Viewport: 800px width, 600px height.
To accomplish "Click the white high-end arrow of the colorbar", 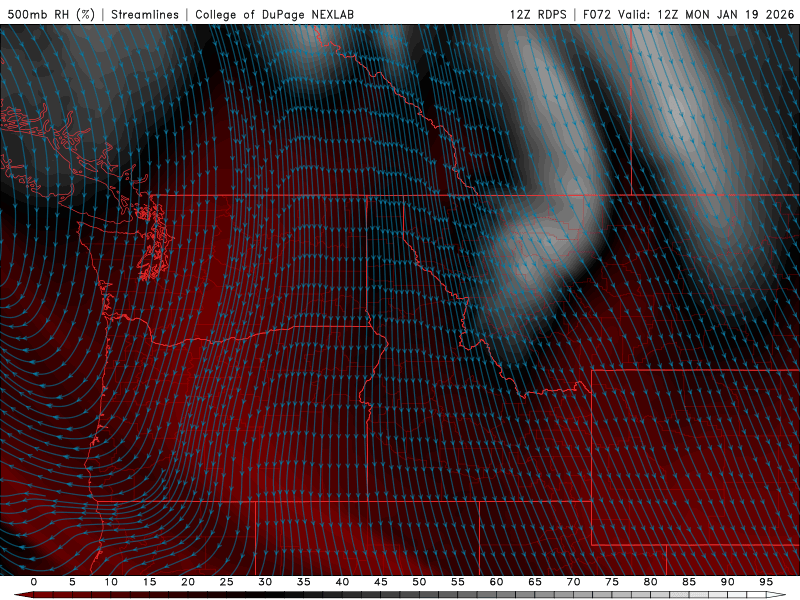I will [x=776, y=595].
